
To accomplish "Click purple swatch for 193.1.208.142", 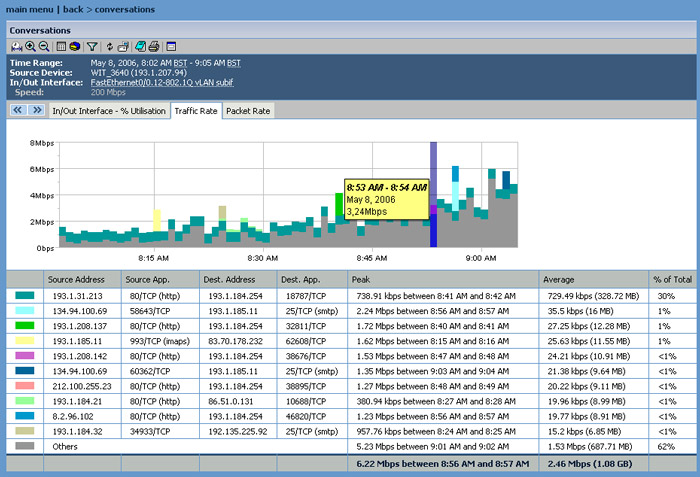I will pos(25,356).
